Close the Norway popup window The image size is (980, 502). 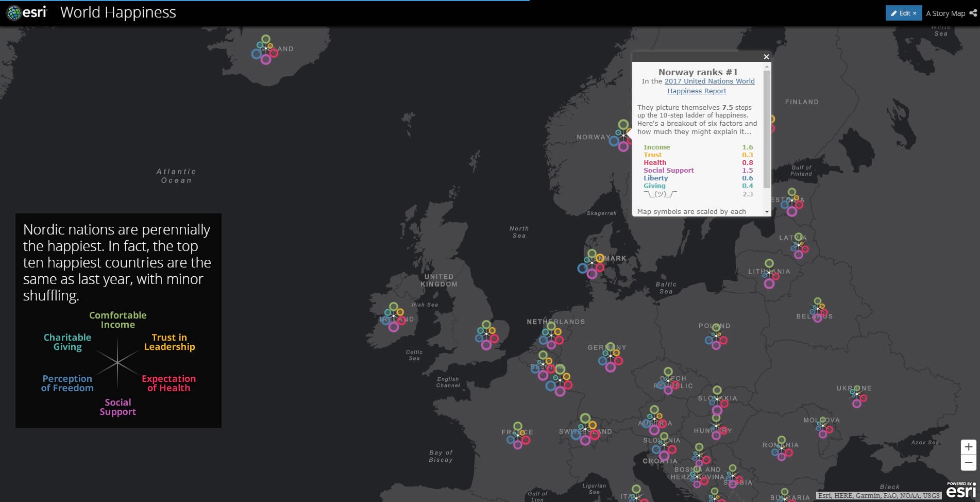(766, 57)
